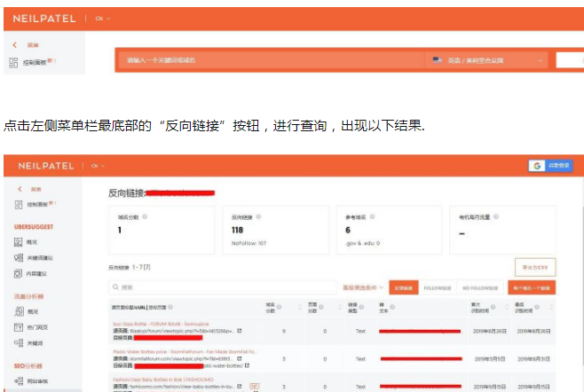Click the 'Nofollow: 107' text in the backlinks card
Image resolution: width=584 pixels, height=392 pixels.
249,244
